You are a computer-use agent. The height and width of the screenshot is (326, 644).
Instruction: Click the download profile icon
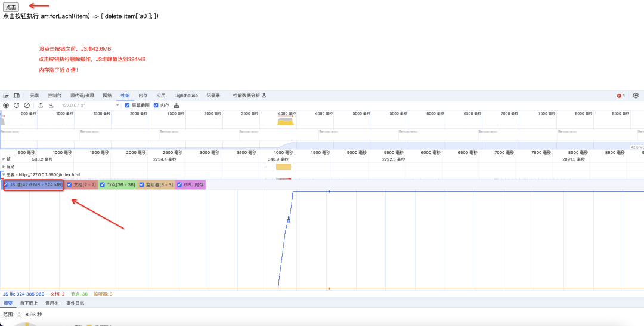point(51,106)
